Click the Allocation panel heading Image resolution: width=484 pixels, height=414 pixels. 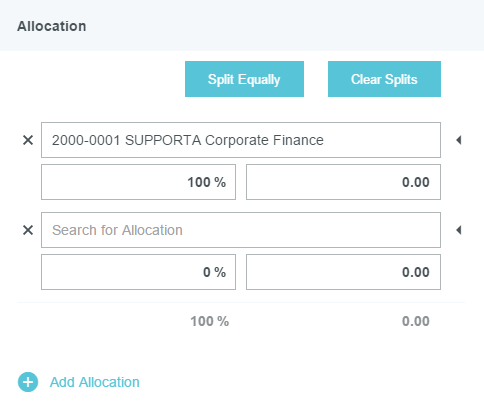point(52,26)
